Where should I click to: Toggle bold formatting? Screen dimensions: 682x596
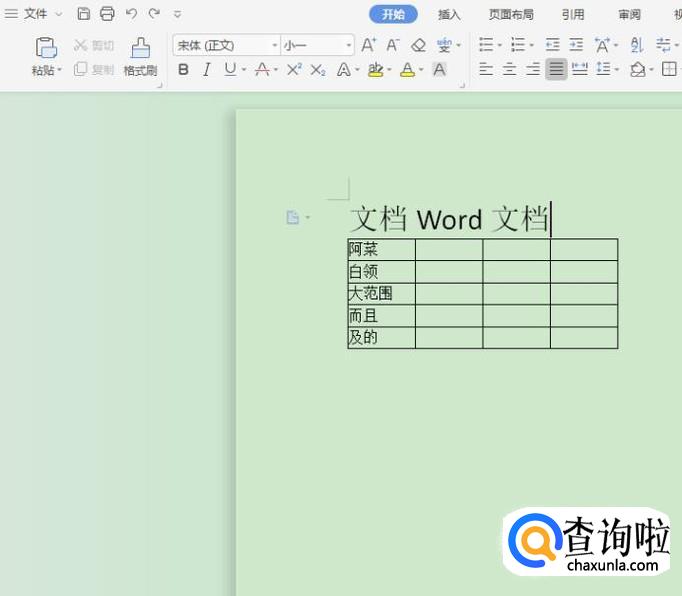pos(184,69)
